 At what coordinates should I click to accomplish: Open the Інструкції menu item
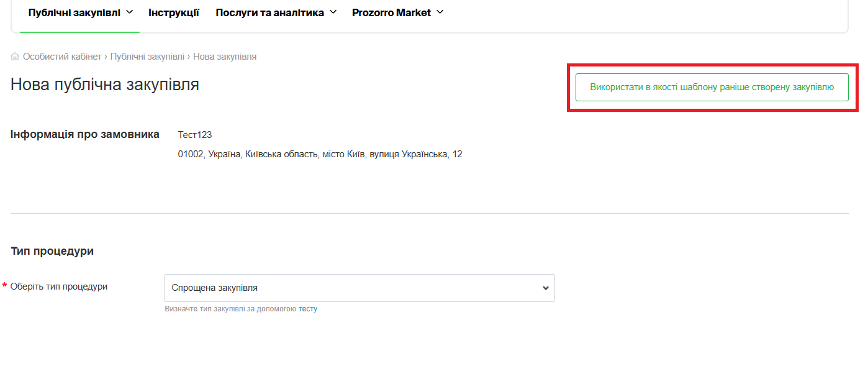click(174, 12)
